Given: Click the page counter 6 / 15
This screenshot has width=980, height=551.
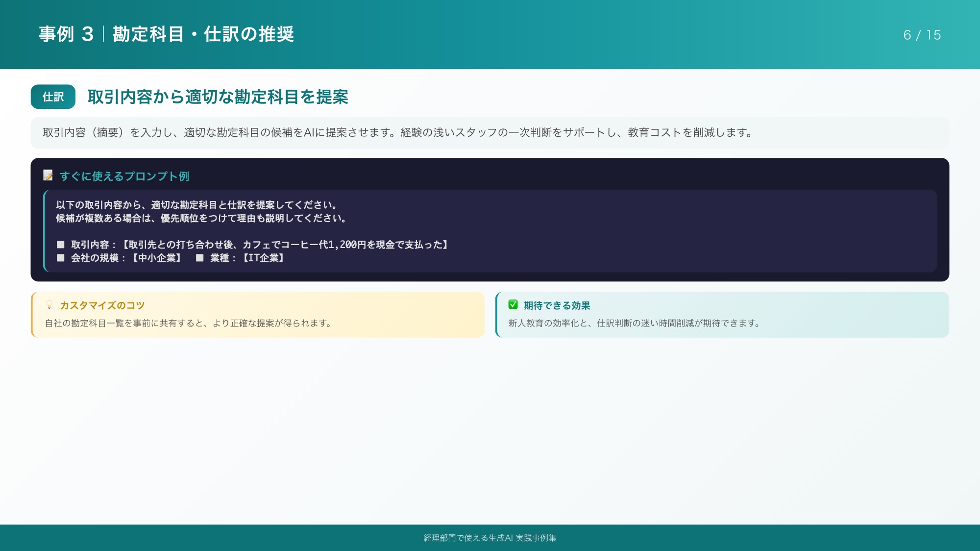Looking at the screenshot, I should (922, 35).
